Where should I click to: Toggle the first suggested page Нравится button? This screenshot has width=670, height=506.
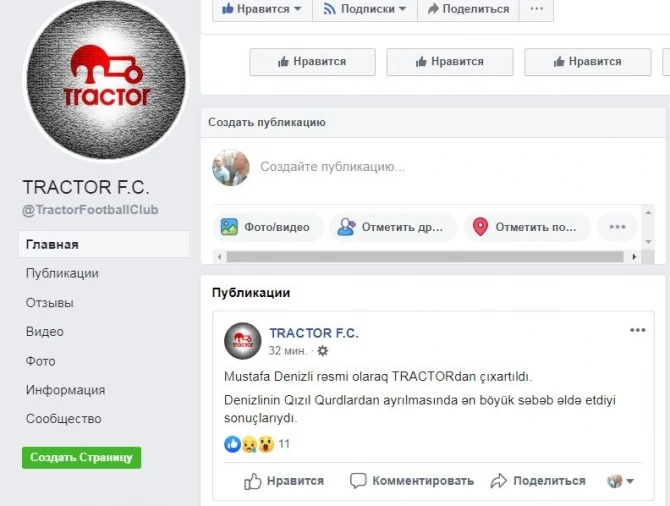[x=312, y=62]
